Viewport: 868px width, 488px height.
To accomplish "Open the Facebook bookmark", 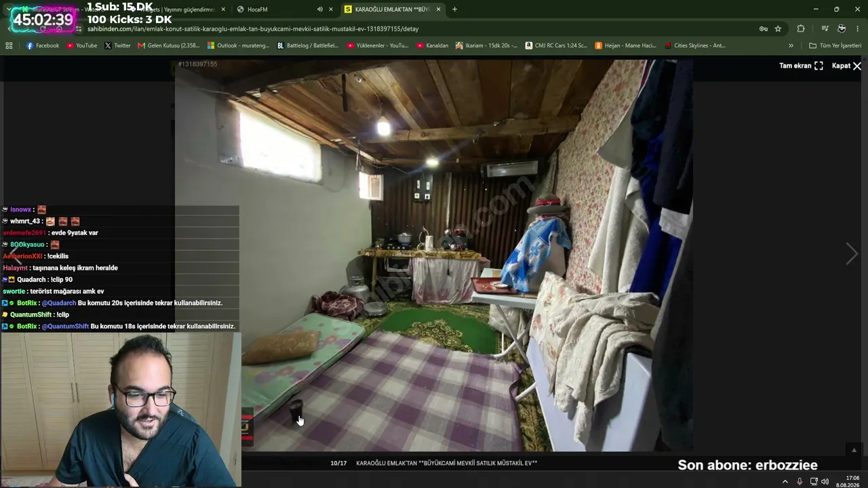I will click(x=43, y=46).
